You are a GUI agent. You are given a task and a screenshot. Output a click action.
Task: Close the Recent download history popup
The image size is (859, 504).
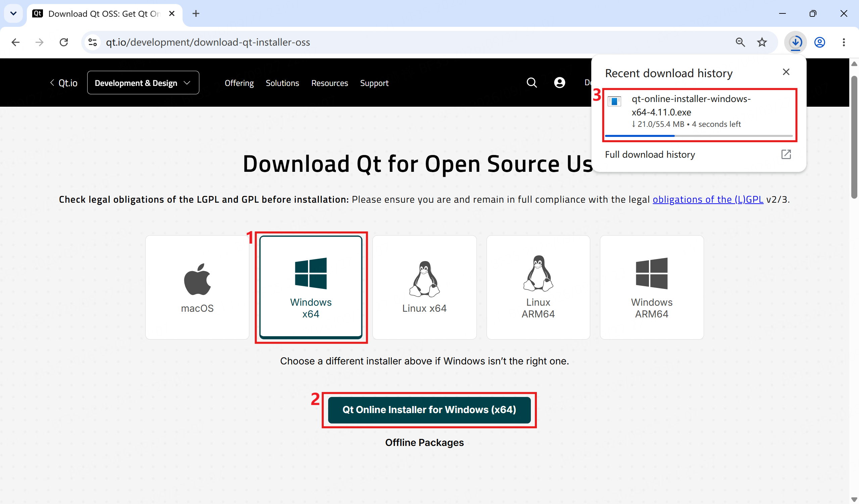(786, 72)
